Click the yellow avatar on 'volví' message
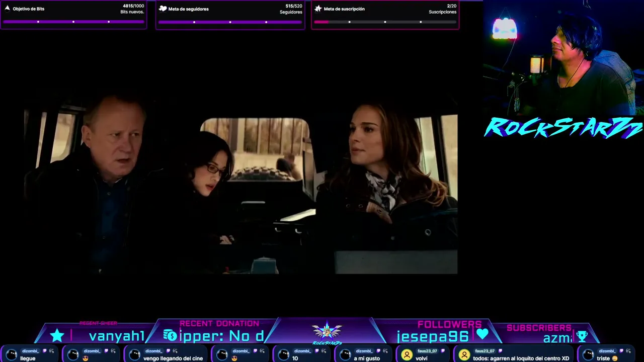 pos(407,355)
